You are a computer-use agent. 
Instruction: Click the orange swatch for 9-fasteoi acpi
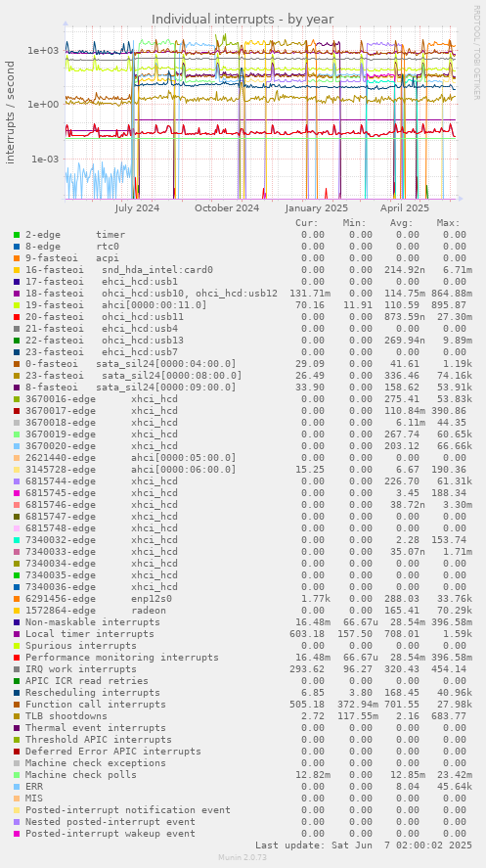click(x=17, y=258)
